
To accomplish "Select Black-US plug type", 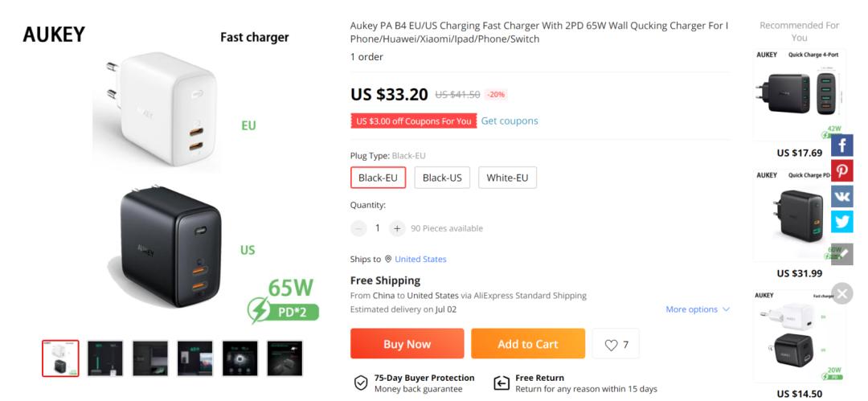I will pyautogui.click(x=442, y=178).
